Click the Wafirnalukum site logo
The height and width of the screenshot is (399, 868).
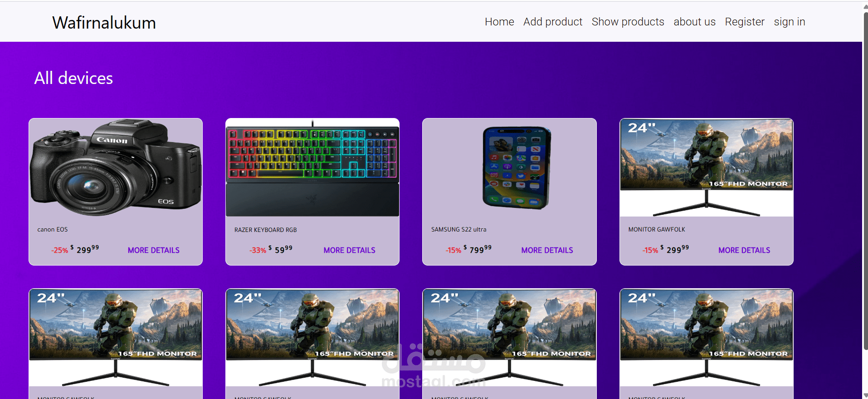pos(104,23)
